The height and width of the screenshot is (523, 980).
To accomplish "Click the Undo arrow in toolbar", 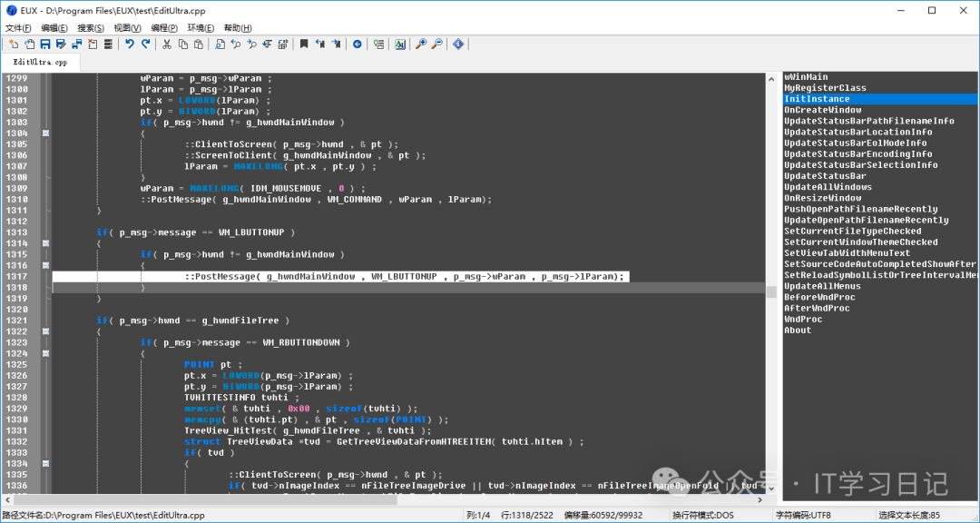I will coord(130,44).
